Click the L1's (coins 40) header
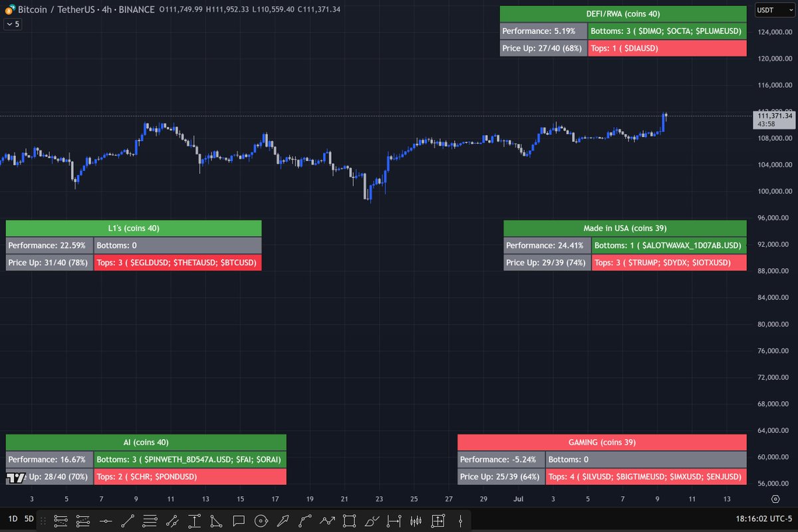Image resolution: width=798 pixels, height=532 pixels. 134,228
